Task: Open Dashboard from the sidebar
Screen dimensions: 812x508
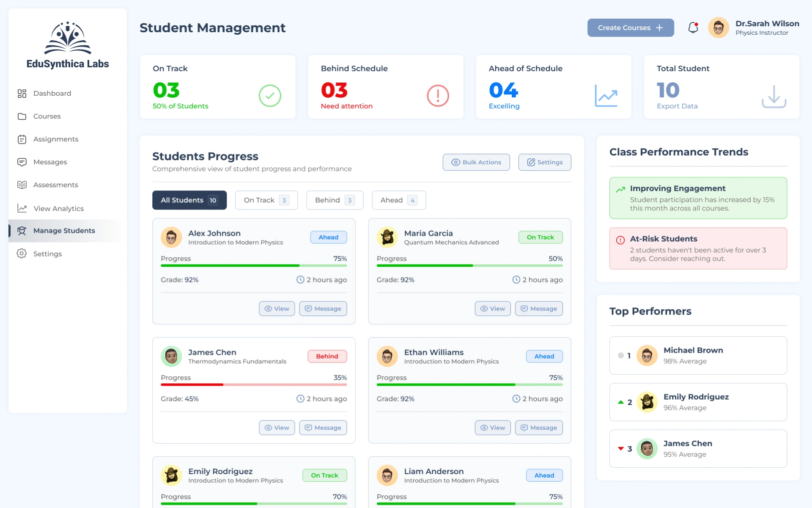Action: point(52,93)
